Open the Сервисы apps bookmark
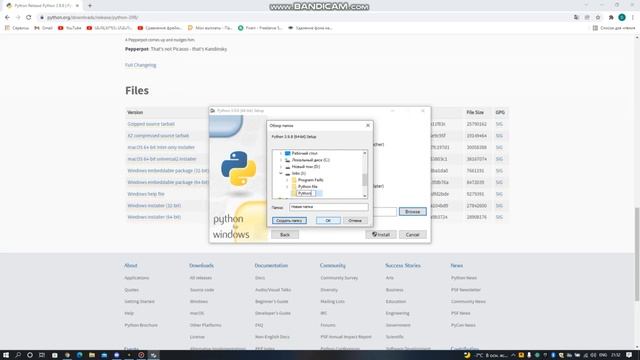 17,28
